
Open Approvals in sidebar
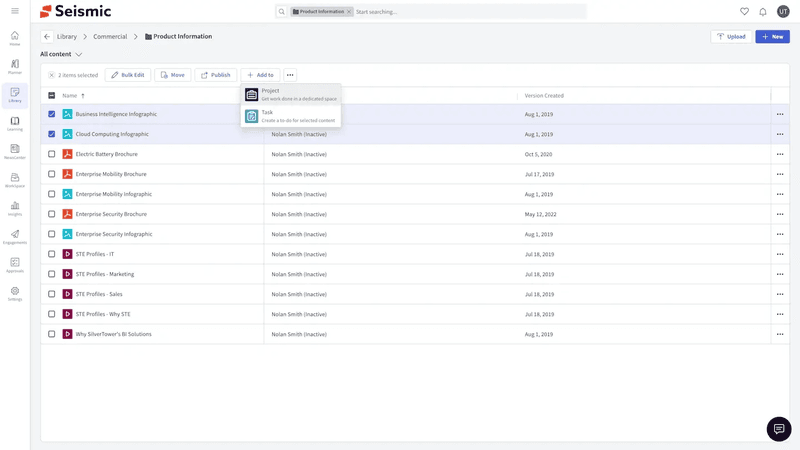[x=15, y=265]
